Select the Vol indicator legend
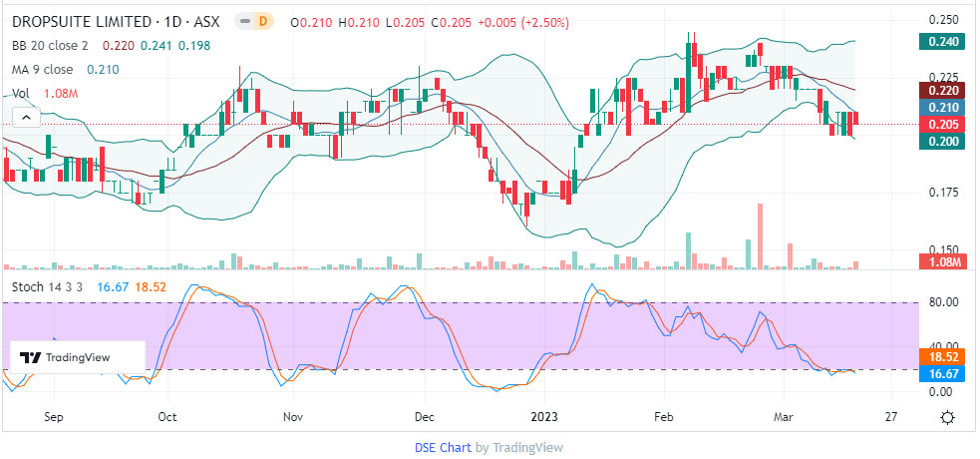The height and width of the screenshot is (459, 980). point(21,93)
